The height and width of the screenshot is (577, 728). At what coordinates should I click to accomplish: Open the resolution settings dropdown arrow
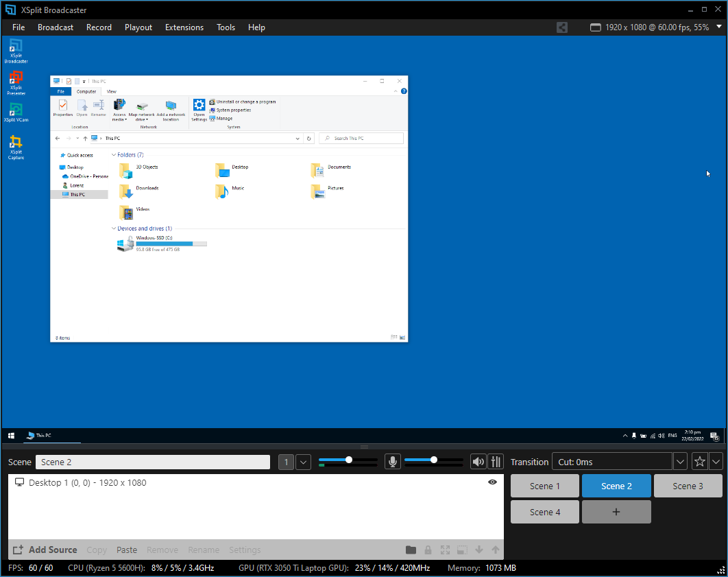[x=719, y=27]
